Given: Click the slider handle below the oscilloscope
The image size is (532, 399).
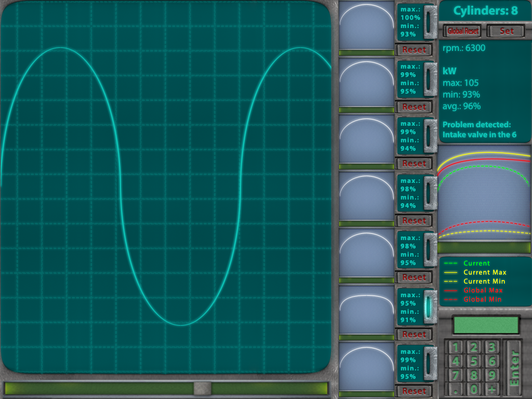Looking at the screenshot, I should 202,388.
